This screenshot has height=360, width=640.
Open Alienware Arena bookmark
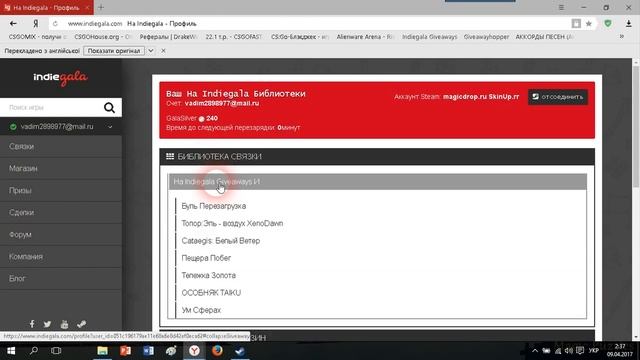(365, 37)
